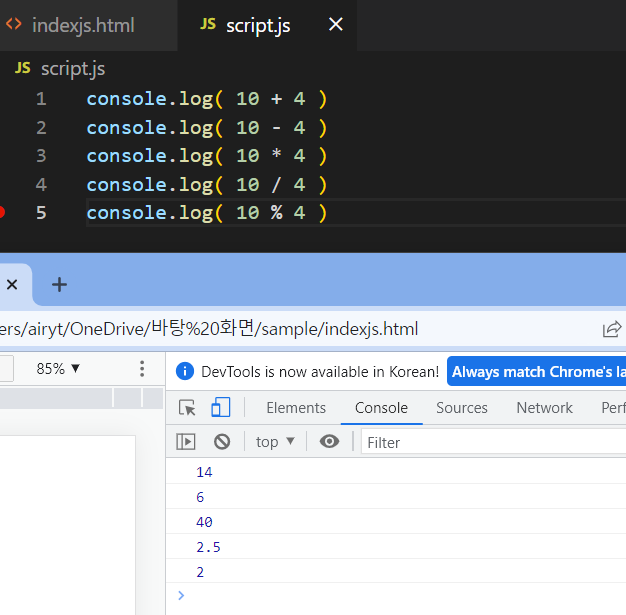This screenshot has width=626, height=615.
Task: Clear the console output
Action: point(222,442)
